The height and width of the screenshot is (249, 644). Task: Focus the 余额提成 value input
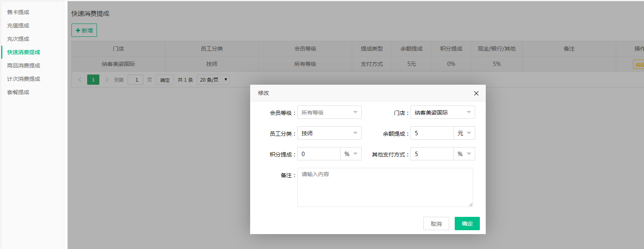pyautogui.click(x=432, y=133)
